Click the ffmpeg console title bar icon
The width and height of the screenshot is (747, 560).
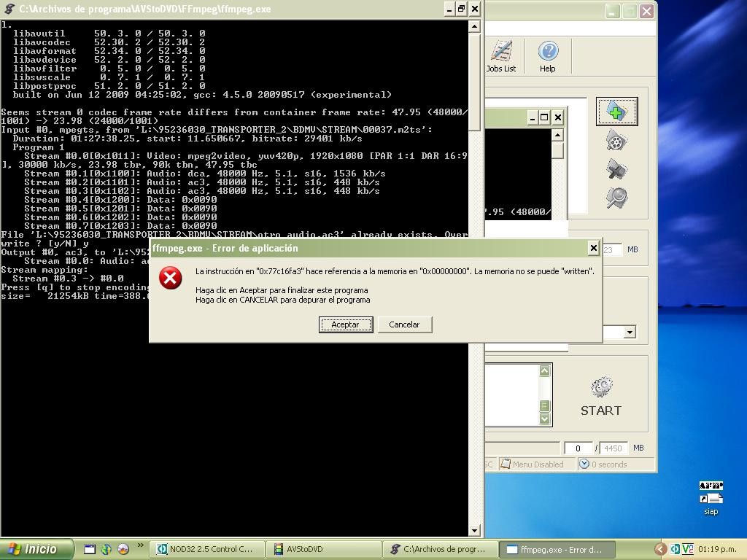pos(9,9)
